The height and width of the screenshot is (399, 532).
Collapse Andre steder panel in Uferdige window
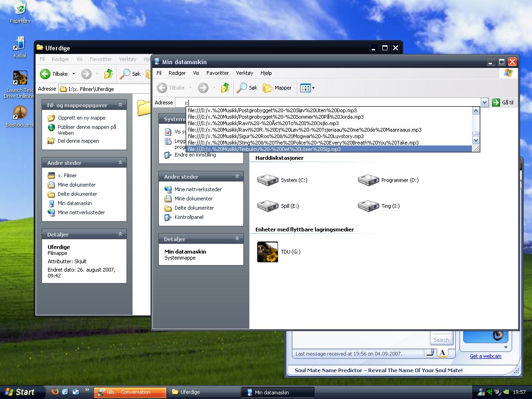point(120,163)
